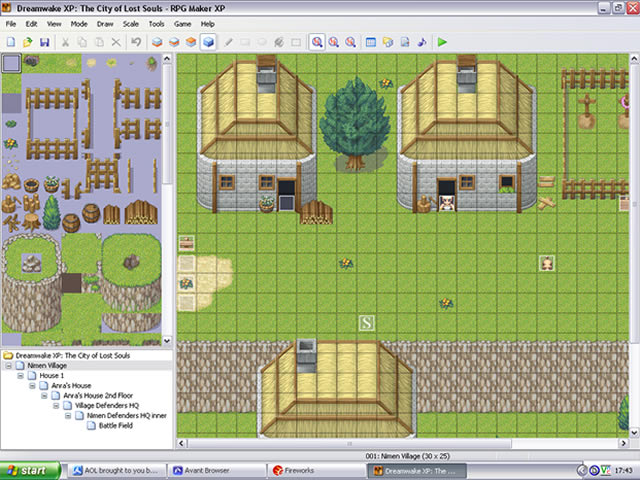Screen dimensions: 640x480
Task: Open the Edit menu
Action: (31, 24)
